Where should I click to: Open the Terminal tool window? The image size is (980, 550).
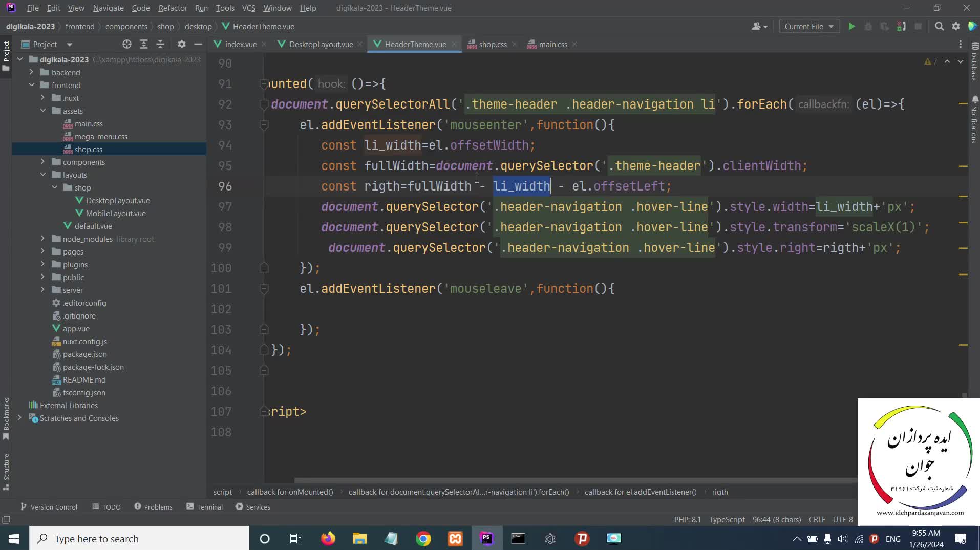205,507
